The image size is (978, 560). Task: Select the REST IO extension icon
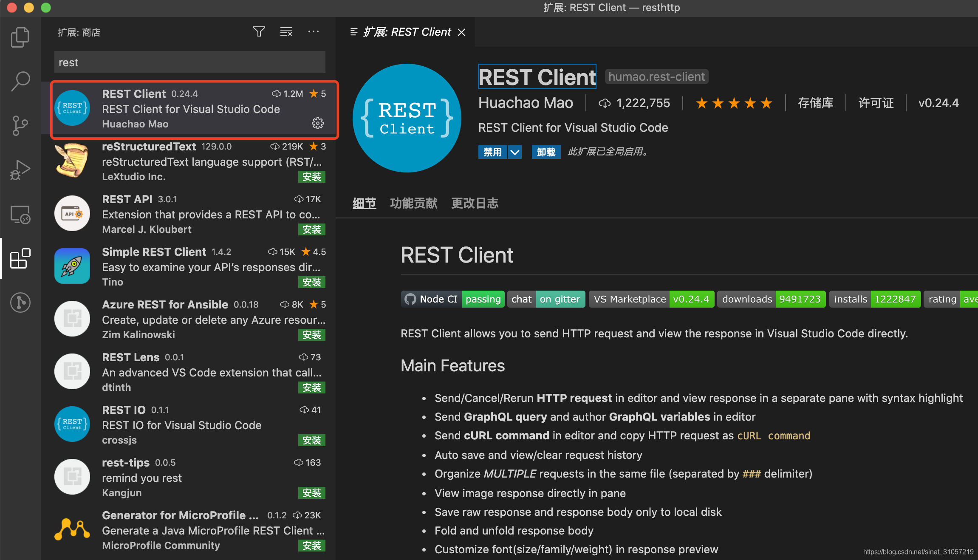pyautogui.click(x=72, y=424)
